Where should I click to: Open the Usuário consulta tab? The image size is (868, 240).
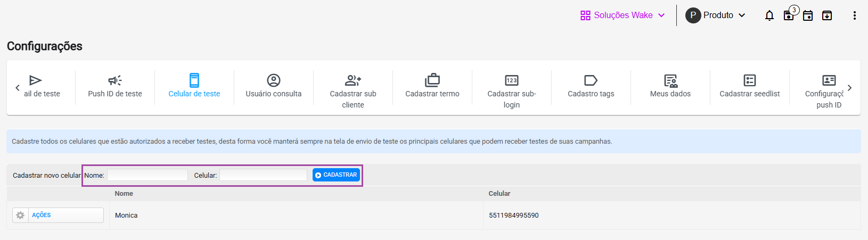click(274, 87)
